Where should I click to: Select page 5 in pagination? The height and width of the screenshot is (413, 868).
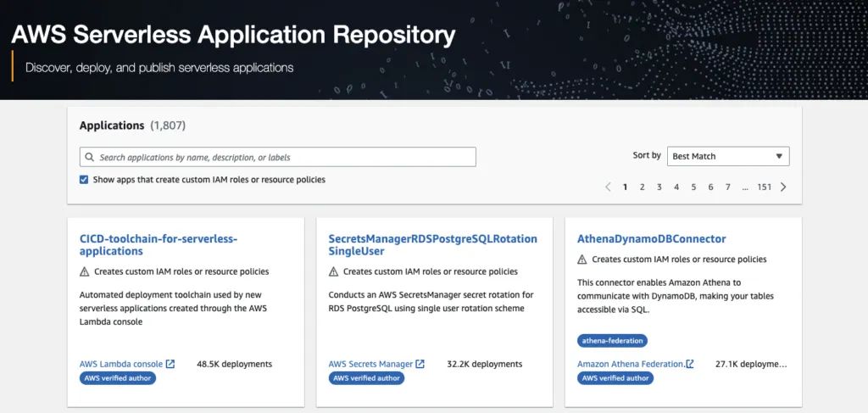coord(693,187)
